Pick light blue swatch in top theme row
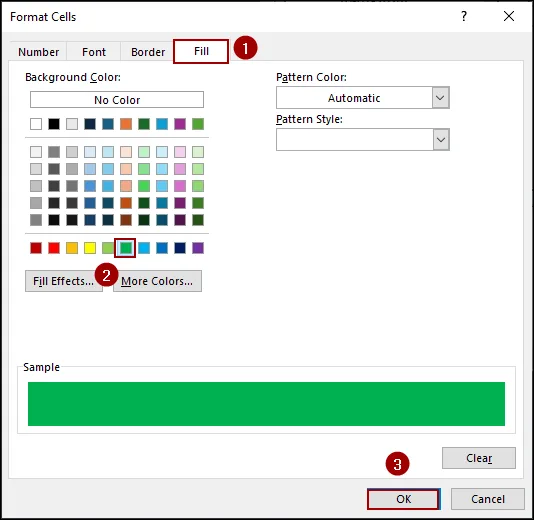The image size is (534, 520). click(162, 124)
